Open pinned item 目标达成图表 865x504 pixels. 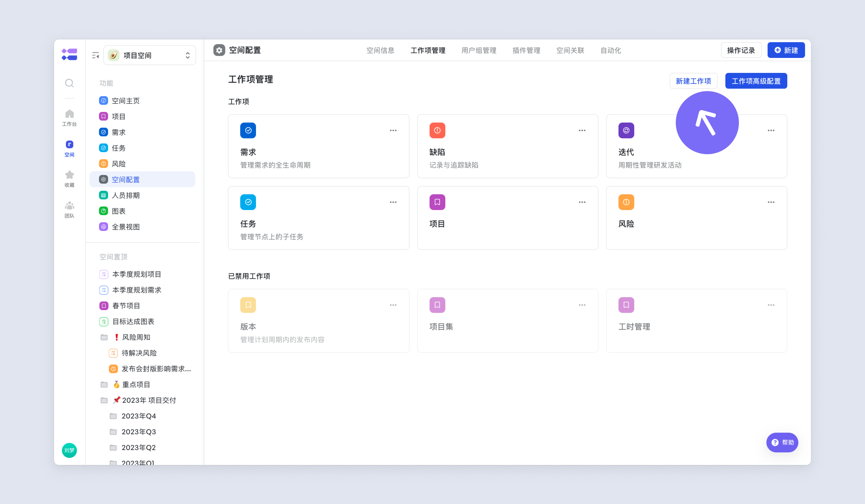pos(142,322)
